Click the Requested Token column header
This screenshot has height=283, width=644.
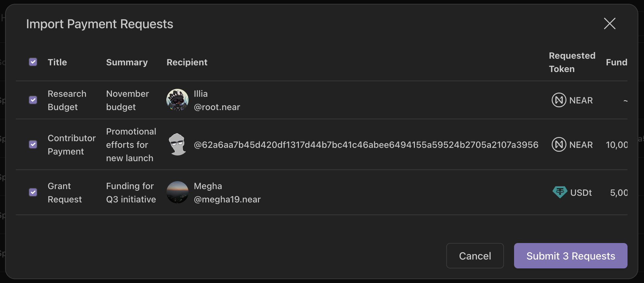pos(572,62)
